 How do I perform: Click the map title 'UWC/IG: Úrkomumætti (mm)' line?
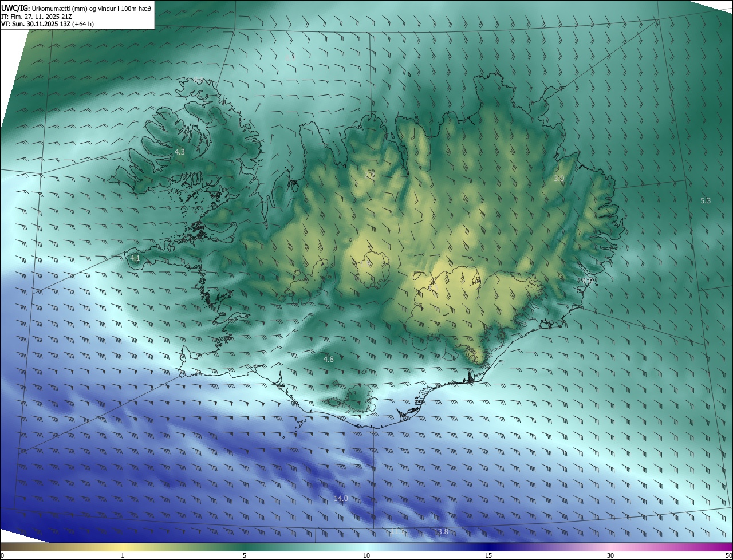pyautogui.click(x=76, y=7)
